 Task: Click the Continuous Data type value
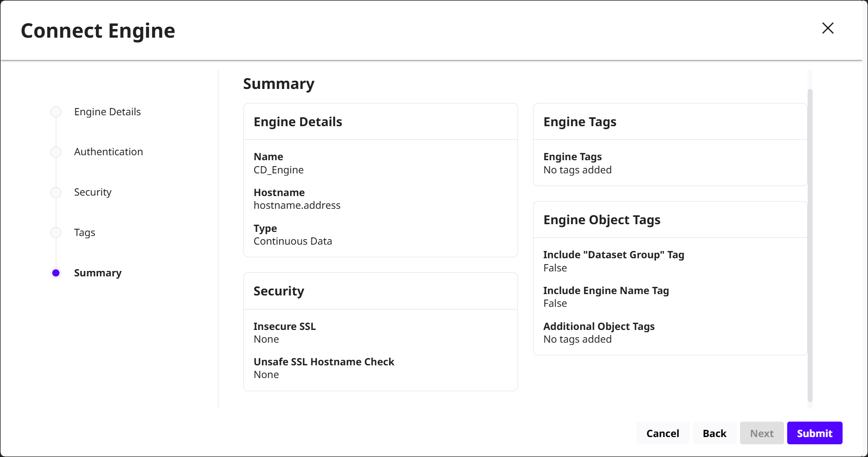click(293, 241)
